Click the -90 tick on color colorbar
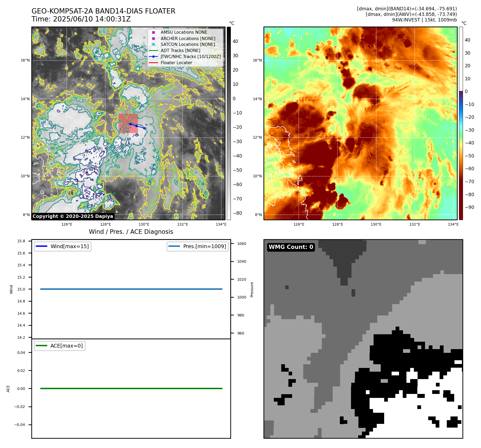481x448 pixels. pyautogui.click(x=469, y=207)
